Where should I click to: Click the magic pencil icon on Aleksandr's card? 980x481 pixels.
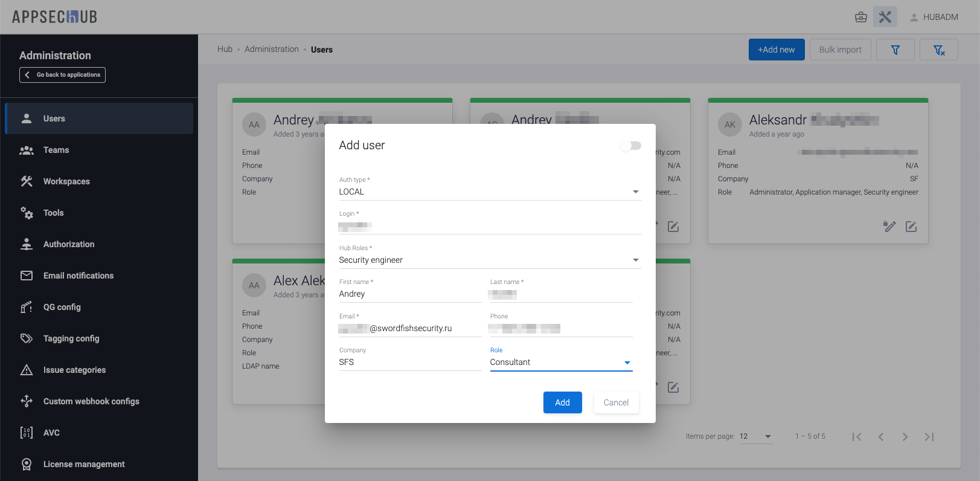click(889, 227)
